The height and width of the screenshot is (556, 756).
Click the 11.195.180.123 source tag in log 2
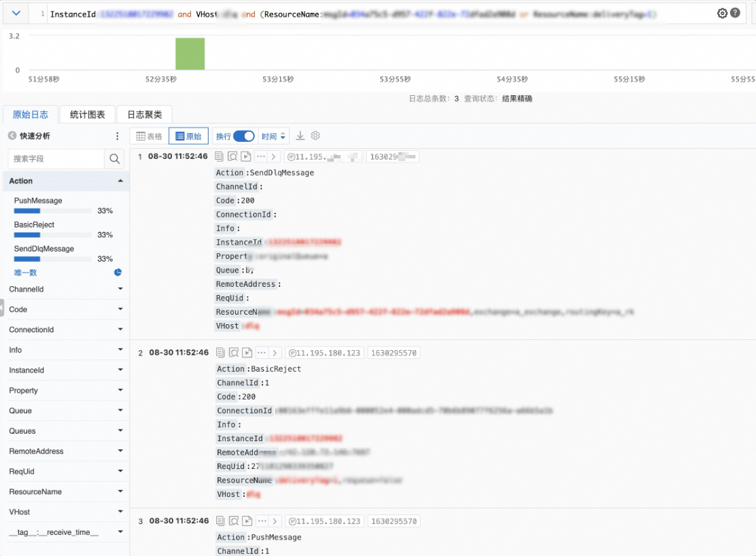click(325, 353)
